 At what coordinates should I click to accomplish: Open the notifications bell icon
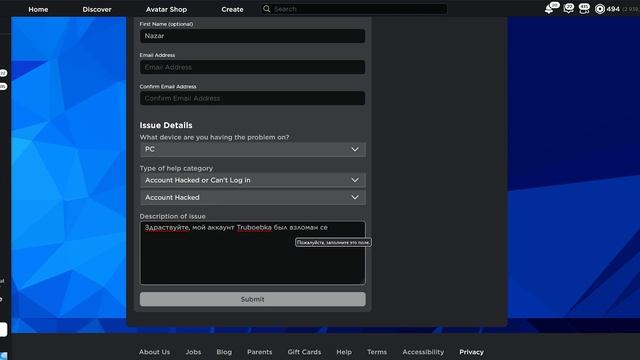549,9
